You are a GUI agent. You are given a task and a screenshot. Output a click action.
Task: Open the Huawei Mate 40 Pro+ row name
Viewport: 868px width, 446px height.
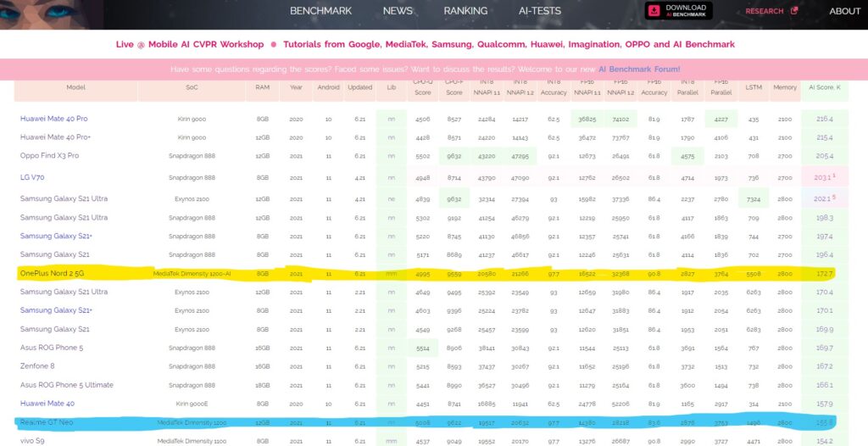coord(55,137)
